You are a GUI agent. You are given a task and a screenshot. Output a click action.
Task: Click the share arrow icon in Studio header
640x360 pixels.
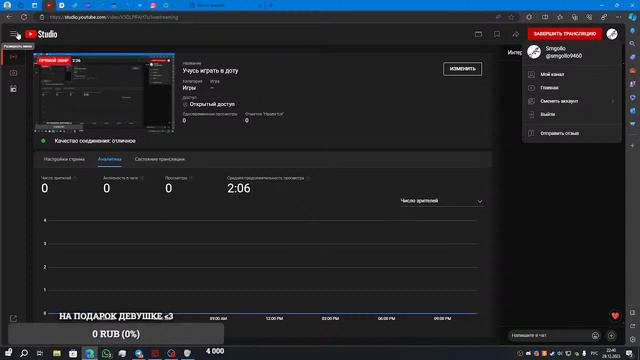click(516, 34)
